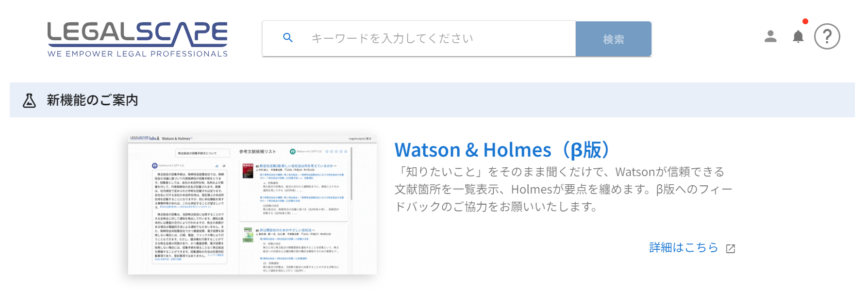
Task: Click the Watson & Holmes description paragraph
Action: (563, 189)
